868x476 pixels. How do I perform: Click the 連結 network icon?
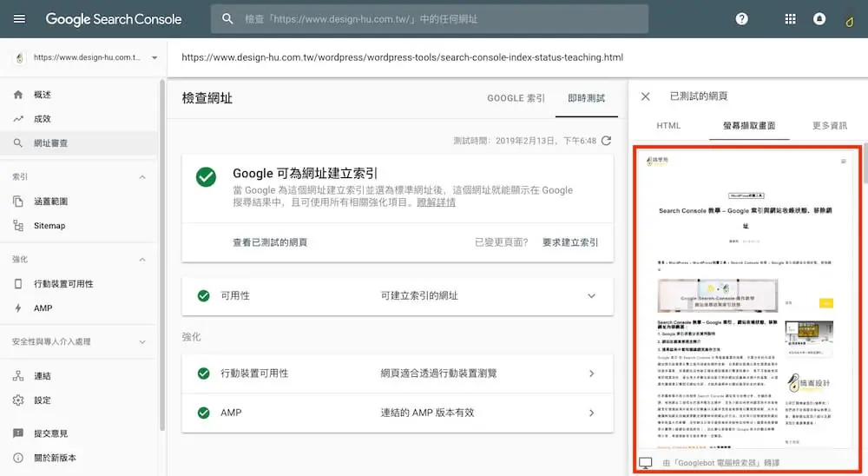pos(18,376)
